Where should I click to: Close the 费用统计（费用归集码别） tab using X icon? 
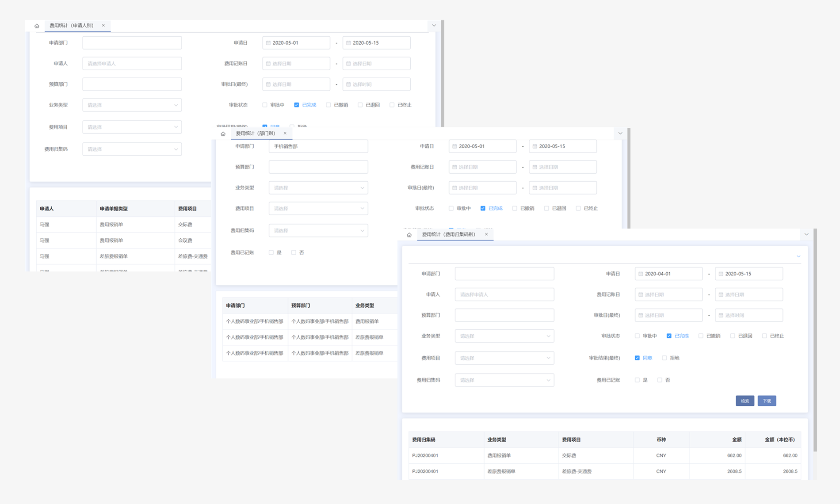[x=486, y=234]
